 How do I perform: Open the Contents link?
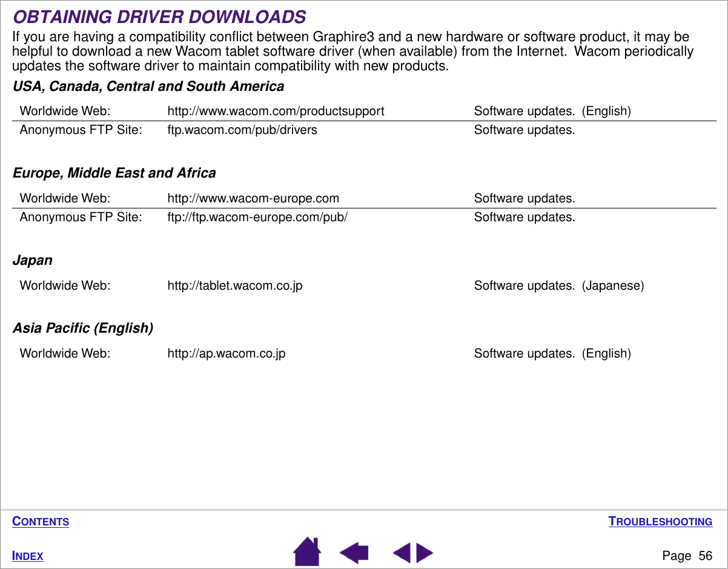click(x=41, y=522)
